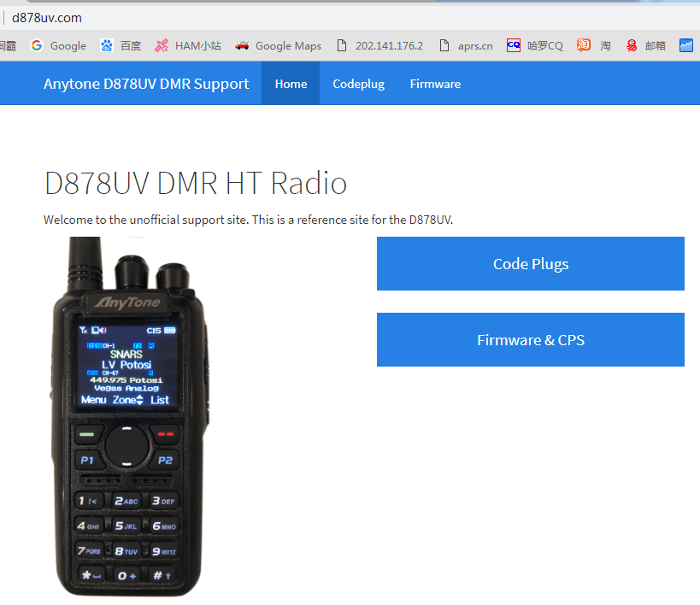Click the D878UV DMR HT Radio heading
700x605 pixels.
pyautogui.click(x=195, y=183)
